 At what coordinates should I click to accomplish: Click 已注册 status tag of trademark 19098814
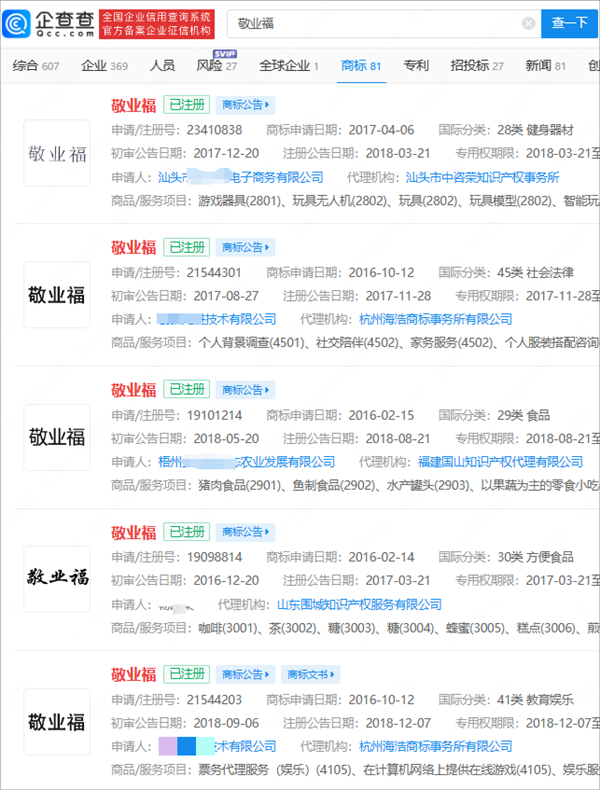coord(186,532)
